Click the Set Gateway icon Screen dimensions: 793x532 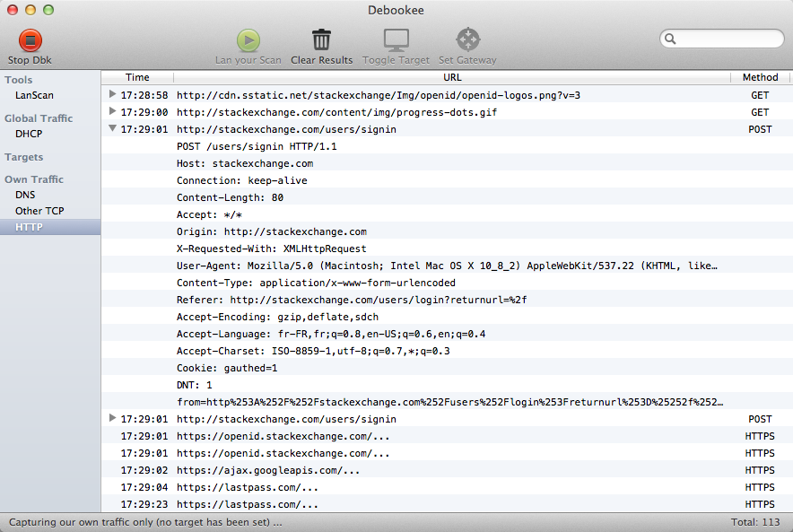tap(467, 40)
